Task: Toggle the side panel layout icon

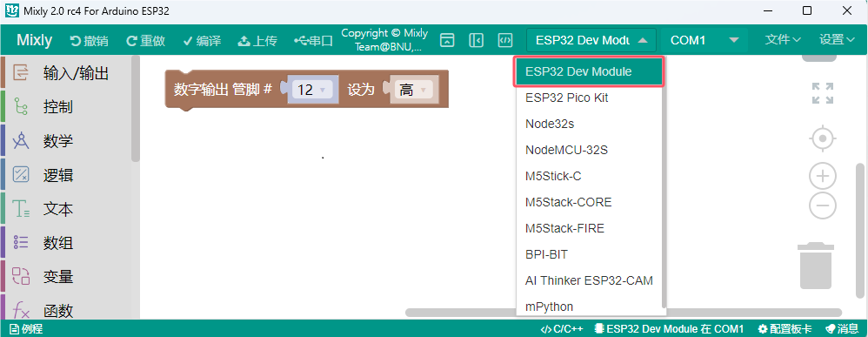Action: (x=476, y=40)
